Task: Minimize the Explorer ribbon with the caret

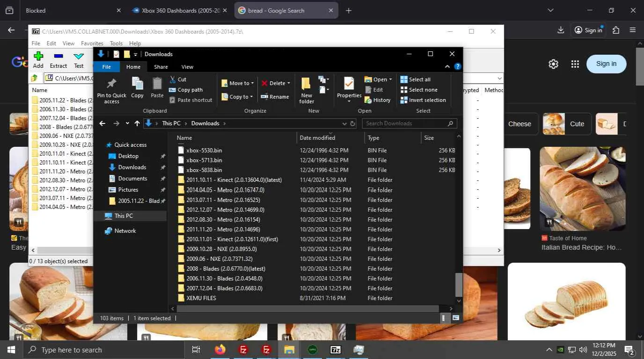Action: [447, 67]
